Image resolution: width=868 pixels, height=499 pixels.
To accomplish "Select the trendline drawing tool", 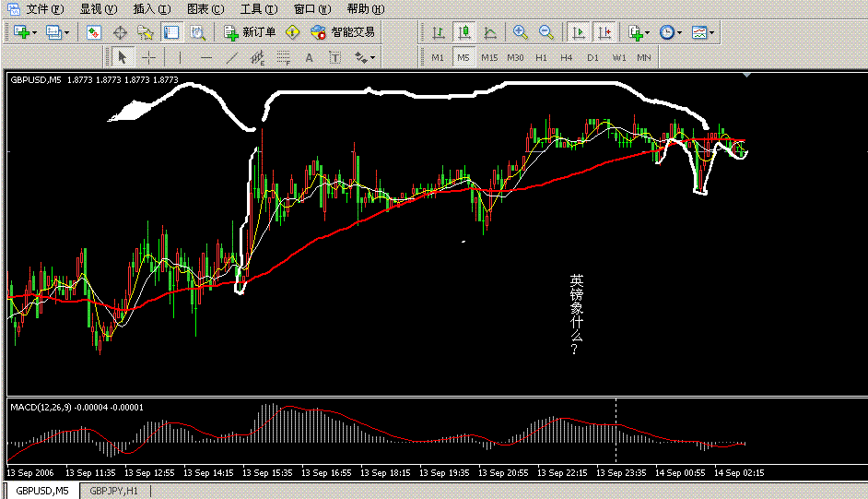I will coord(232,57).
